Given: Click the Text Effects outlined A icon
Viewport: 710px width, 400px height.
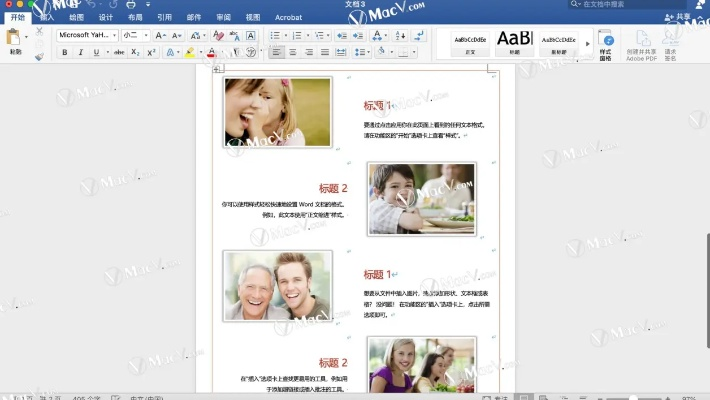Looking at the screenshot, I should [170, 53].
